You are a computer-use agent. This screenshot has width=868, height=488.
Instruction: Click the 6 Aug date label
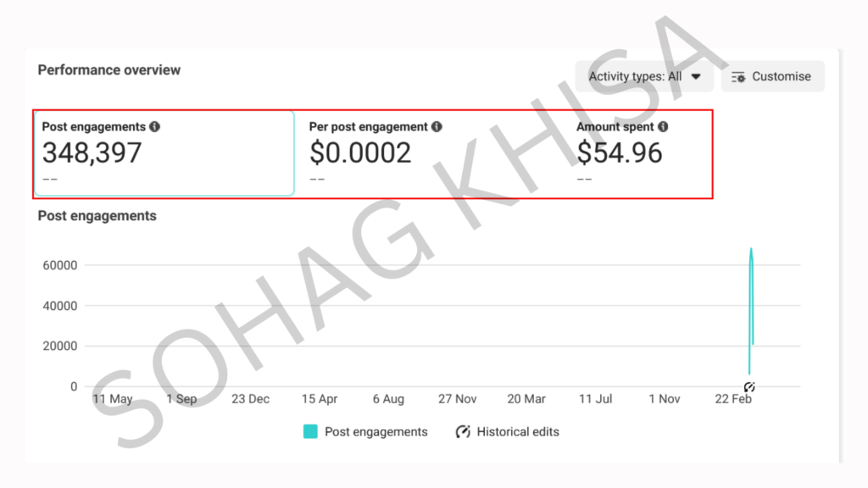[x=388, y=399]
